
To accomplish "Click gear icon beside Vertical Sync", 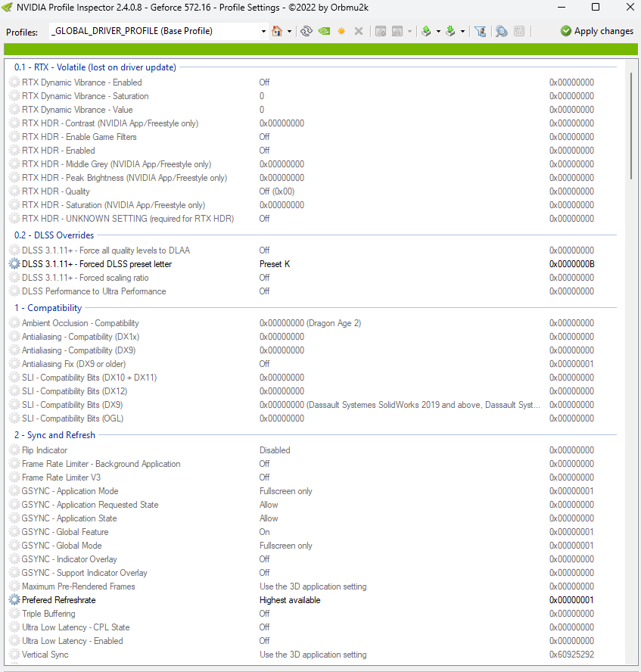I will (x=14, y=655).
